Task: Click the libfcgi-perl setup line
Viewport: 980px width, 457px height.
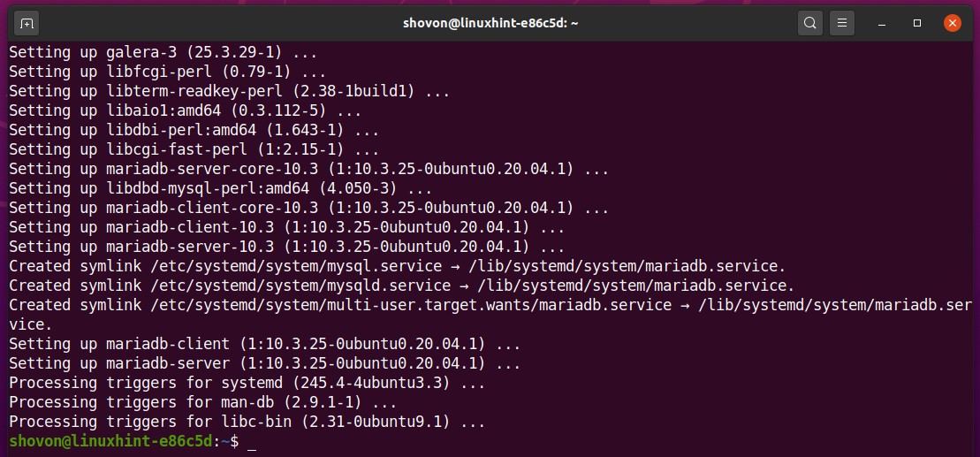Action: [168, 72]
